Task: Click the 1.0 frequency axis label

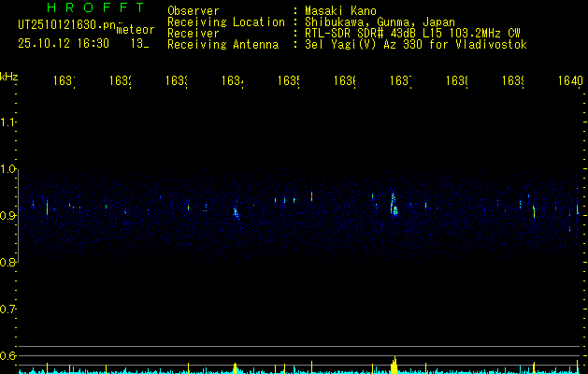Action: (7, 169)
